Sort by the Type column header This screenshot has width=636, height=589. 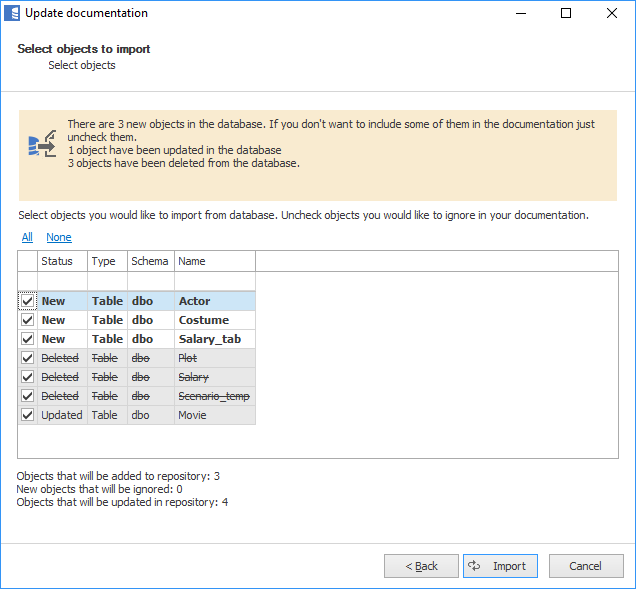pos(107,261)
